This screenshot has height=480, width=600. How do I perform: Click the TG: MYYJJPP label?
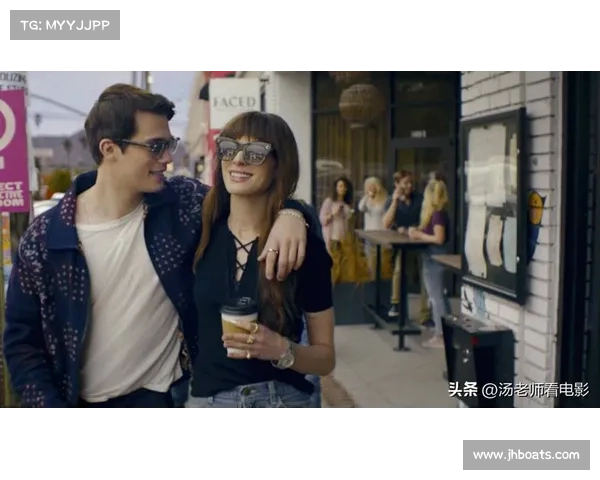point(64,24)
